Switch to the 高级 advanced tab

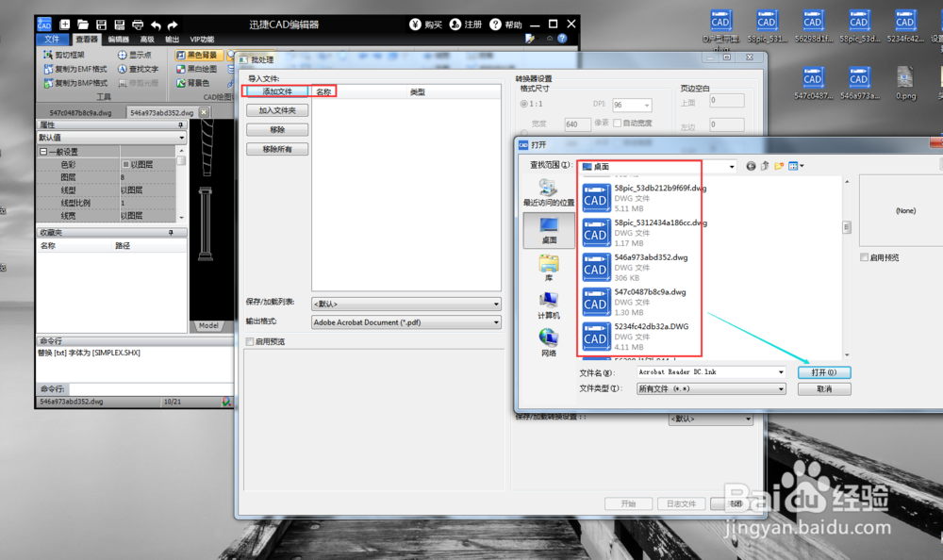tap(147, 39)
